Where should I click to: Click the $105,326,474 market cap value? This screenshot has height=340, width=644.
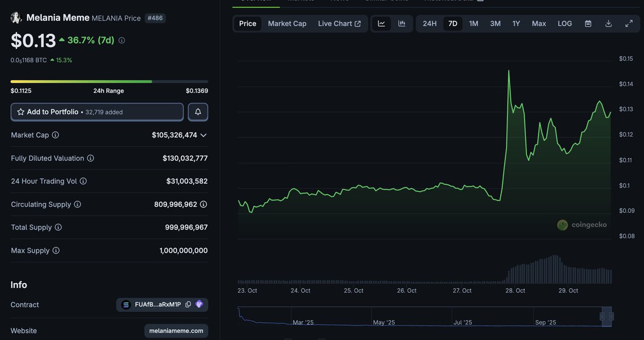(174, 135)
